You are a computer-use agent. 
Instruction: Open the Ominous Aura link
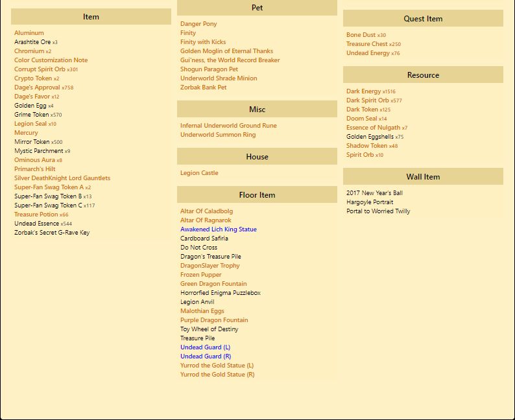(34, 160)
